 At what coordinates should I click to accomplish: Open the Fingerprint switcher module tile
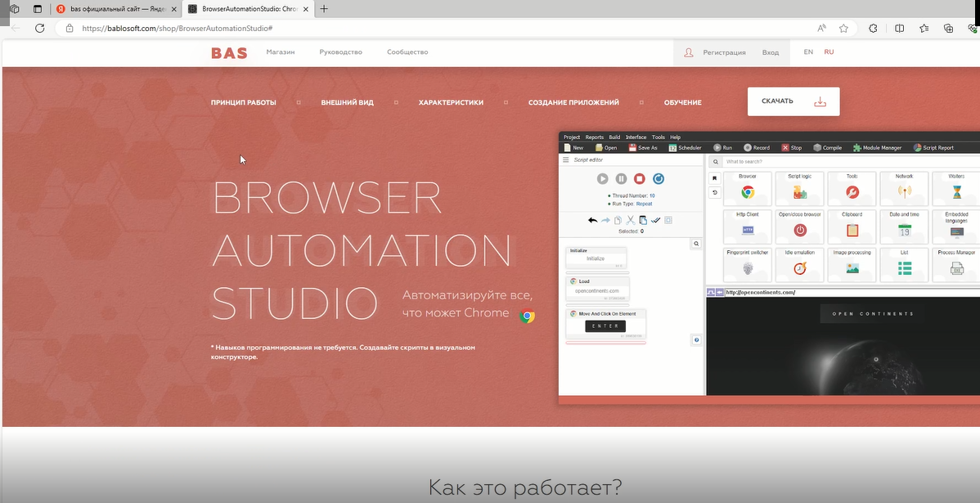pyautogui.click(x=748, y=264)
